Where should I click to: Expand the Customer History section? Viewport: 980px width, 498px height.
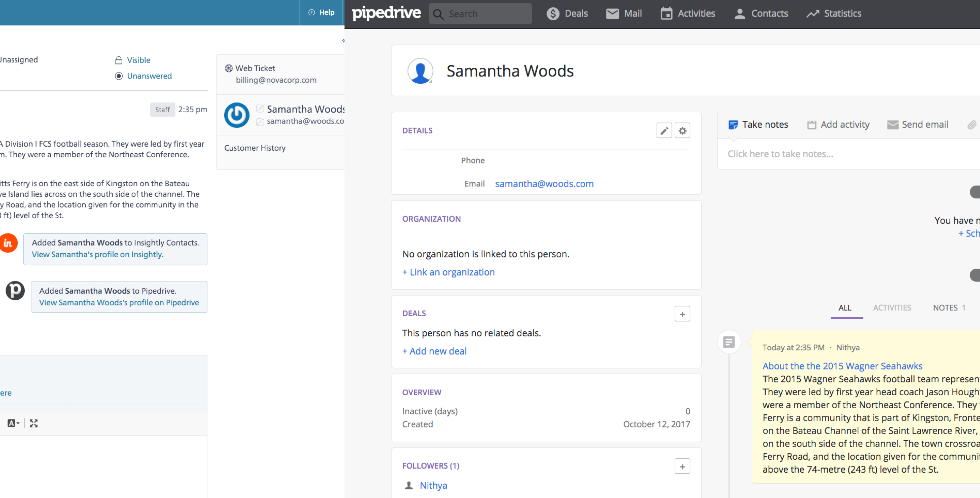(x=254, y=148)
